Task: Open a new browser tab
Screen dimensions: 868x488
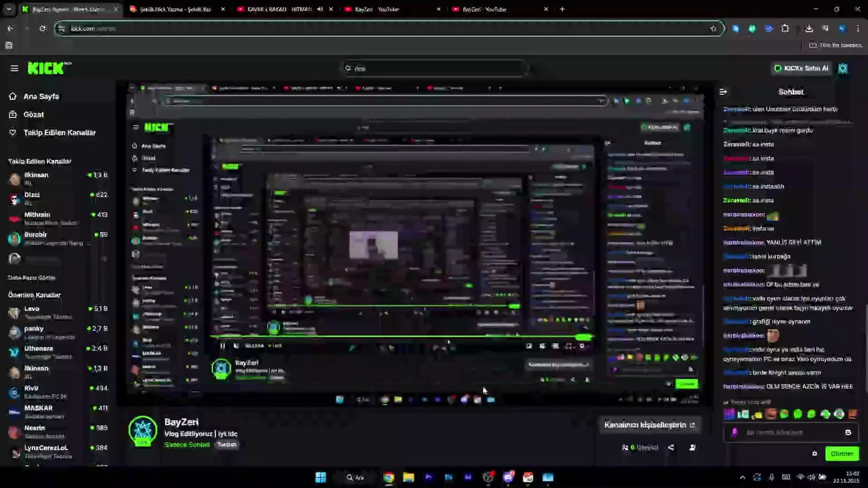Action: tap(562, 9)
